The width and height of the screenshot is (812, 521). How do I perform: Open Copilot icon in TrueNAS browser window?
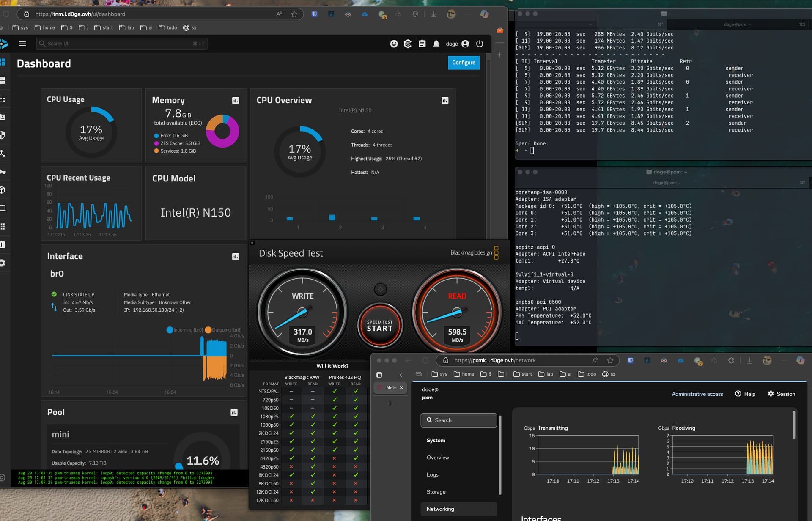(485, 14)
